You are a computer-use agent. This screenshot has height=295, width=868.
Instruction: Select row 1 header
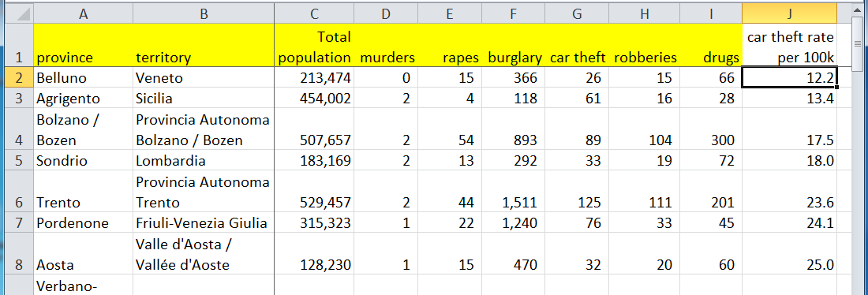(x=19, y=46)
